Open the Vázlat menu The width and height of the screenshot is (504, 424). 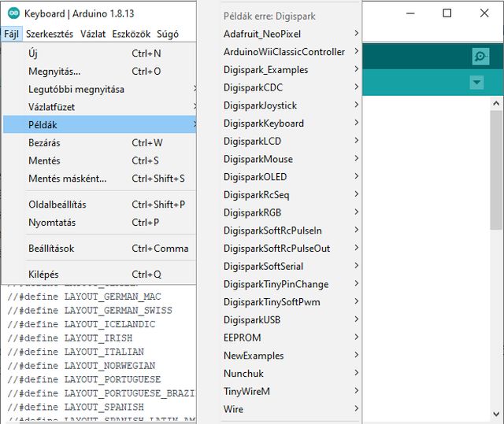[93, 34]
